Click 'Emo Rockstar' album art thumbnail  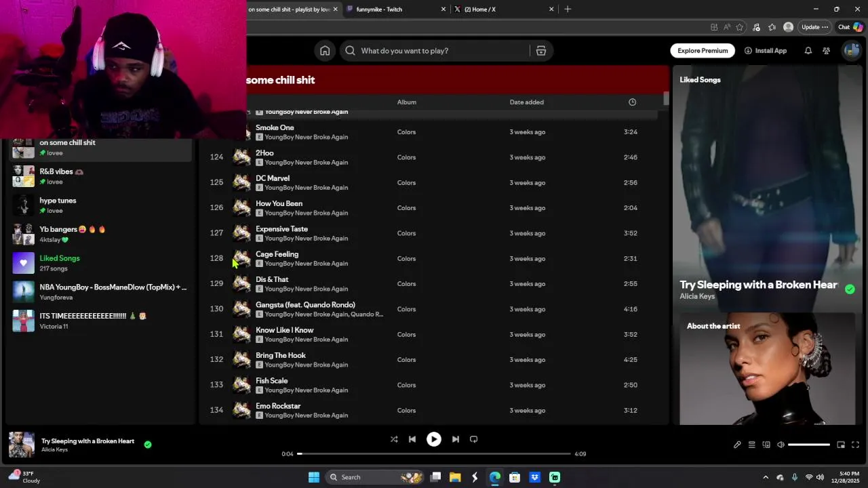coord(242,410)
